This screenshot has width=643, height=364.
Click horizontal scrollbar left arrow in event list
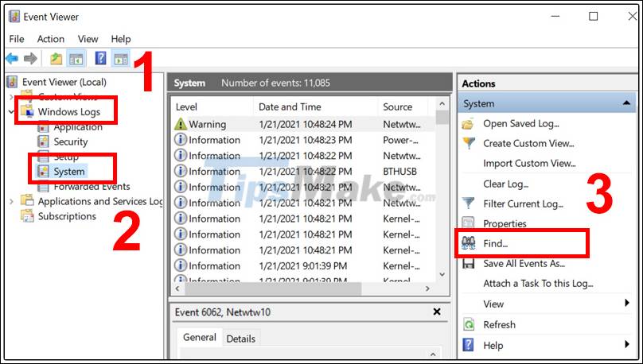click(x=177, y=288)
